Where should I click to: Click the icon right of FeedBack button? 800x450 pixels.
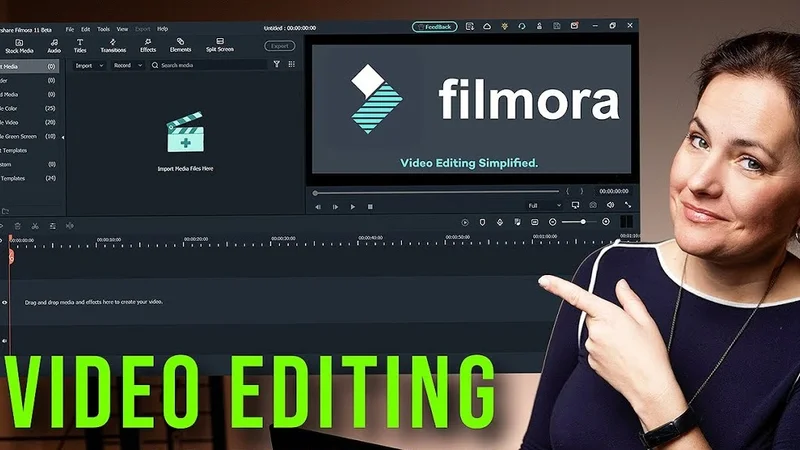coord(469,26)
